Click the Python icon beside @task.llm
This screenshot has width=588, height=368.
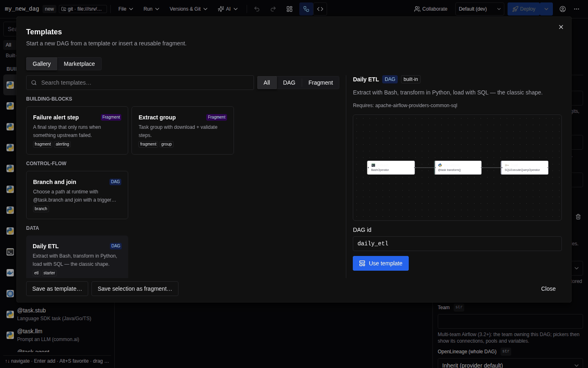(10, 335)
